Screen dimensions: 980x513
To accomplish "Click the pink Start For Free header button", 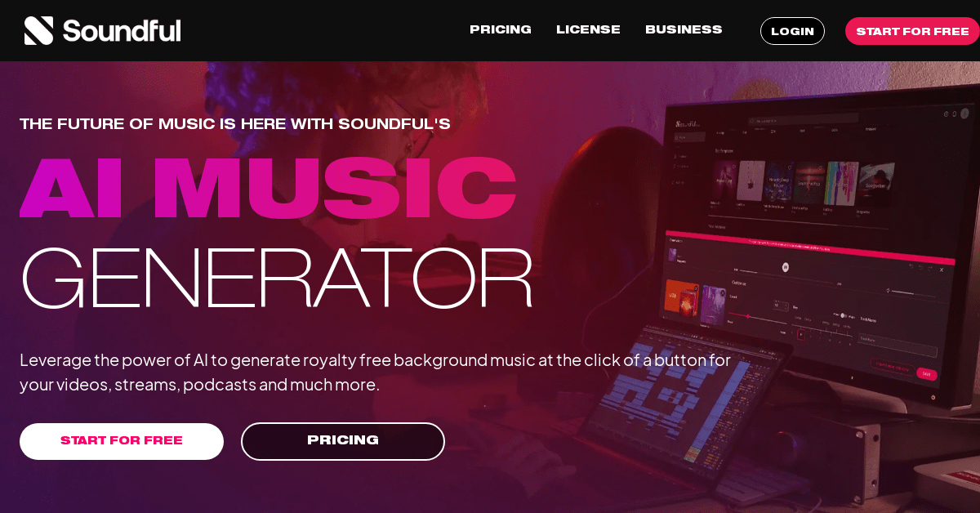I will pos(912,31).
